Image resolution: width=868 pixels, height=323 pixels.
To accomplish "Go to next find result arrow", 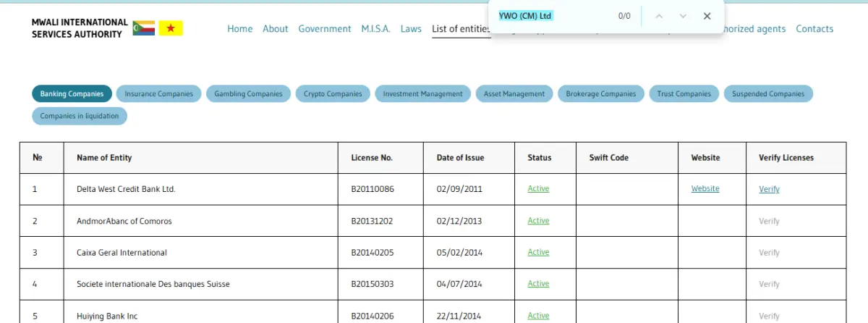I will pos(683,16).
